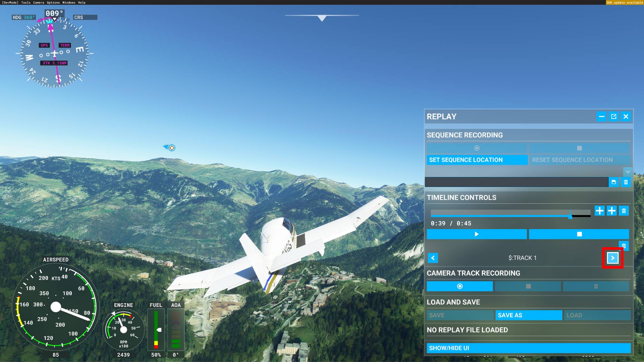Image resolution: width=644 pixels, height=362 pixels.
Task: Delete the timeline marker with trash icon
Action: click(624, 211)
